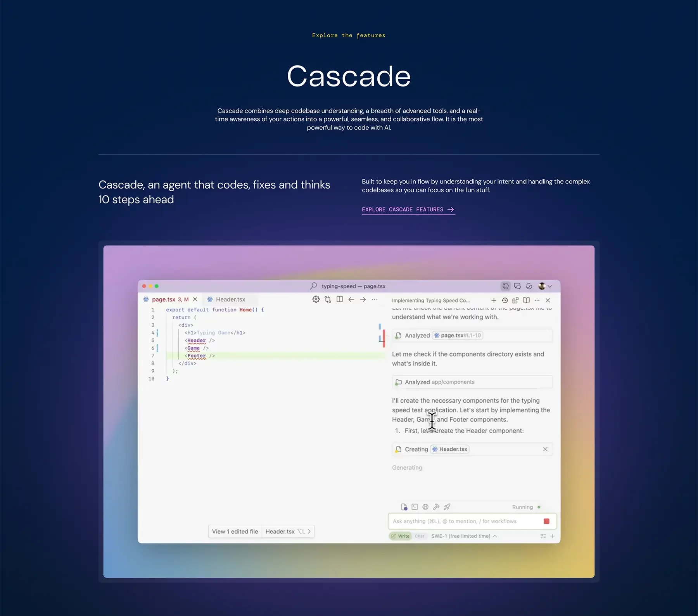The width and height of the screenshot is (698, 616).
Task: Click the terminal icon above chat input
Action: click(415, 507)
